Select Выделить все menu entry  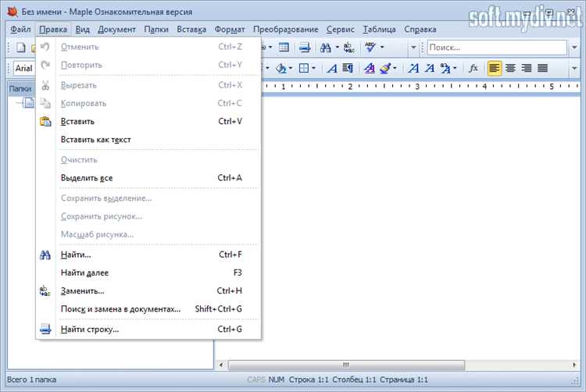point(87,178)
